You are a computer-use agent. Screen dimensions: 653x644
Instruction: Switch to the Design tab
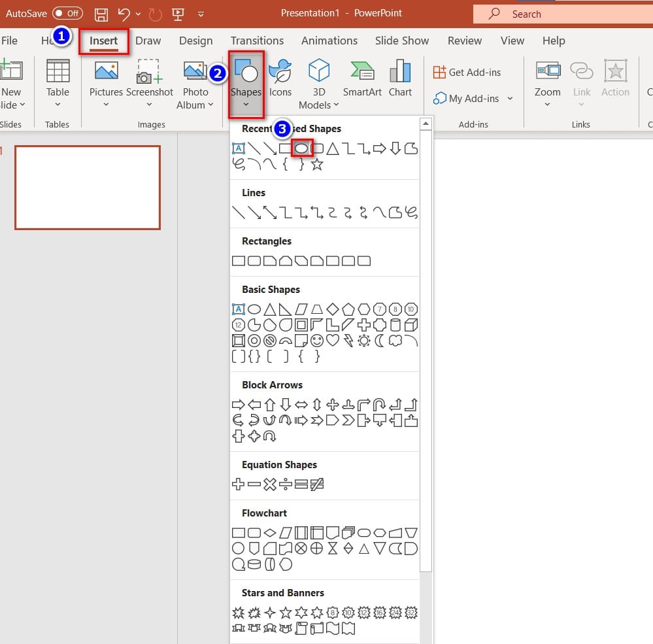click(195, 41)
